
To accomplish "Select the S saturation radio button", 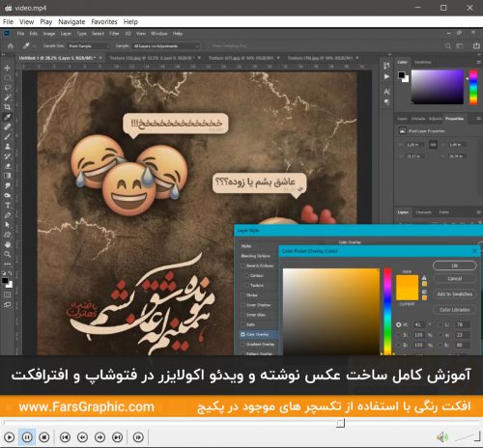I will pos(399,335).
